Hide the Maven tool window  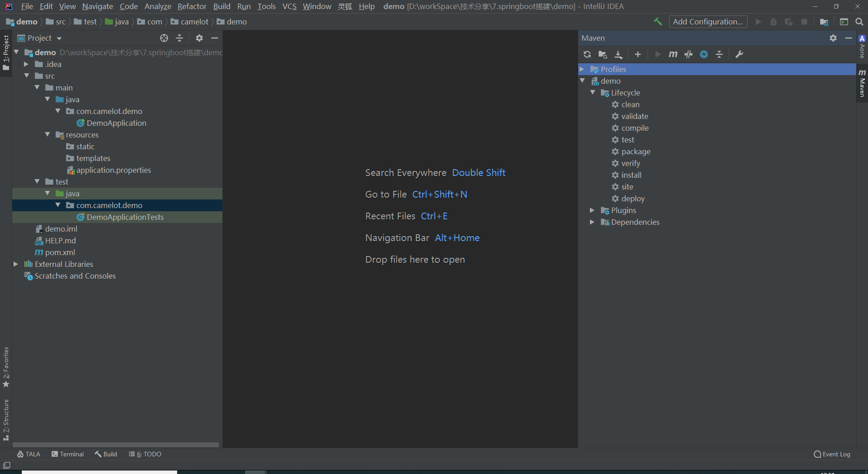pyautogui.click(x=849, y=38)
